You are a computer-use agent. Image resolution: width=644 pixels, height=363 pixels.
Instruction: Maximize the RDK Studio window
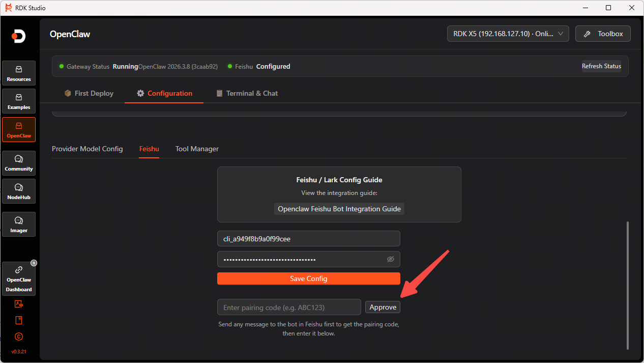(x=608, y=8)
